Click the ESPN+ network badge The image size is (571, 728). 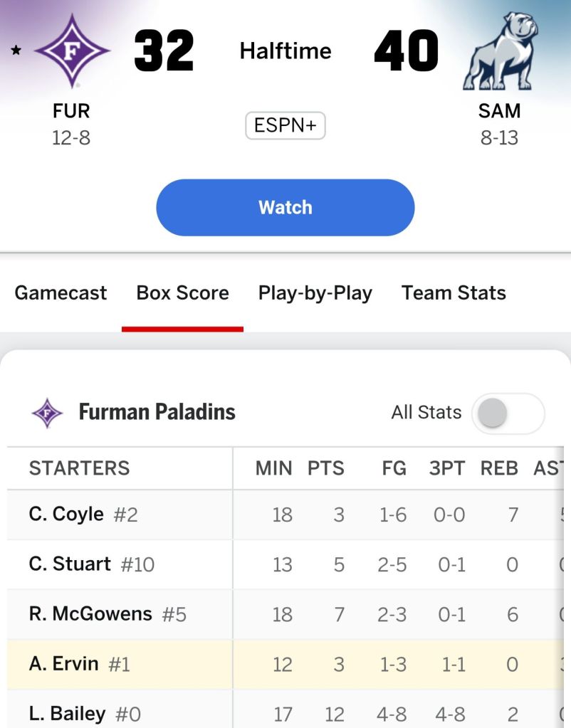point(285,127)
